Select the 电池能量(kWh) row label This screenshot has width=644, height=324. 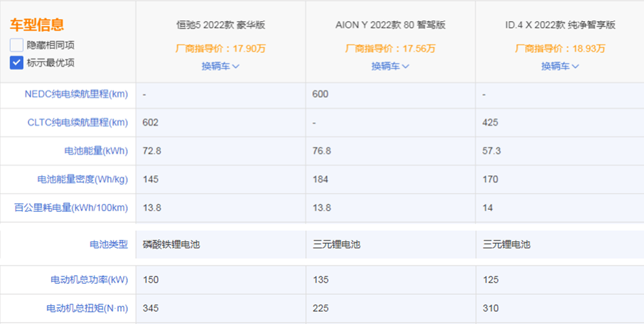tap(96, 151)
